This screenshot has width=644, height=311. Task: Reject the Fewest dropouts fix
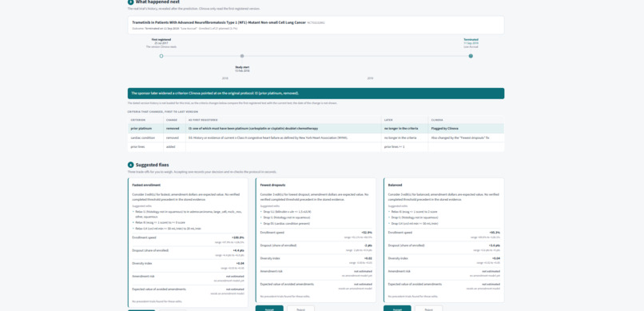coord(300,309)
